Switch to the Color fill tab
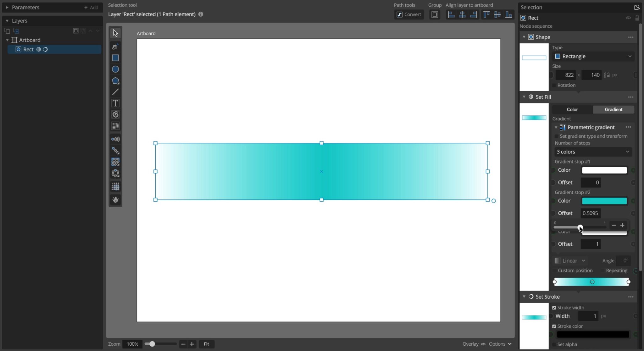This screenshot has width=644, height=351. click(x=572, y=109)
